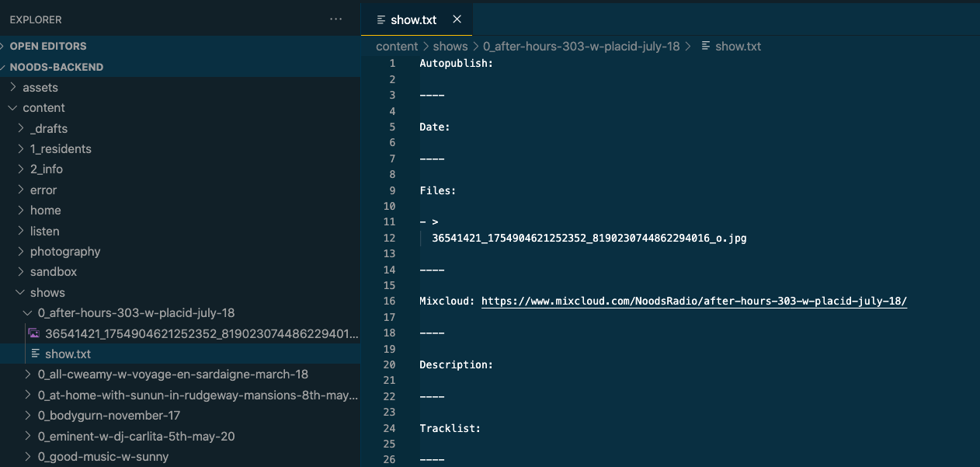Click the file icon in the breadcrumb bar
The image size is (980, 467).
(705, 46)
